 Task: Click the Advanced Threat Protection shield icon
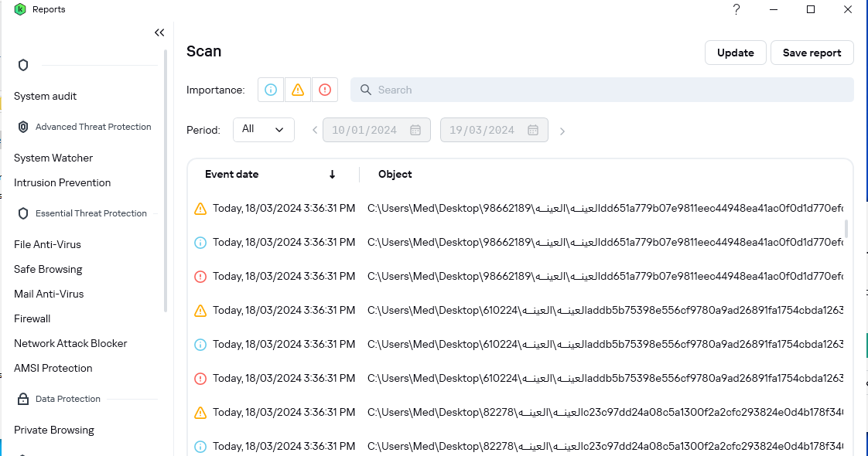[x=22, y=127]
